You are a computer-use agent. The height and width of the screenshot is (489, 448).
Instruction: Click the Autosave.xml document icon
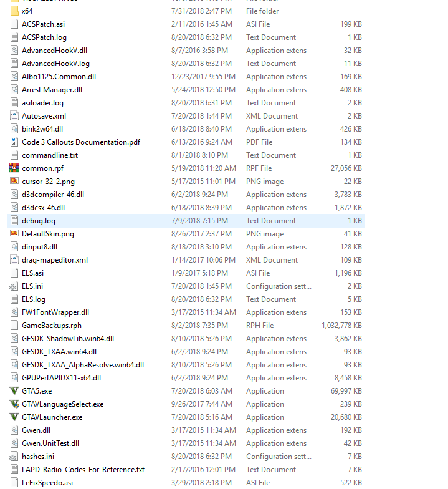14,116
